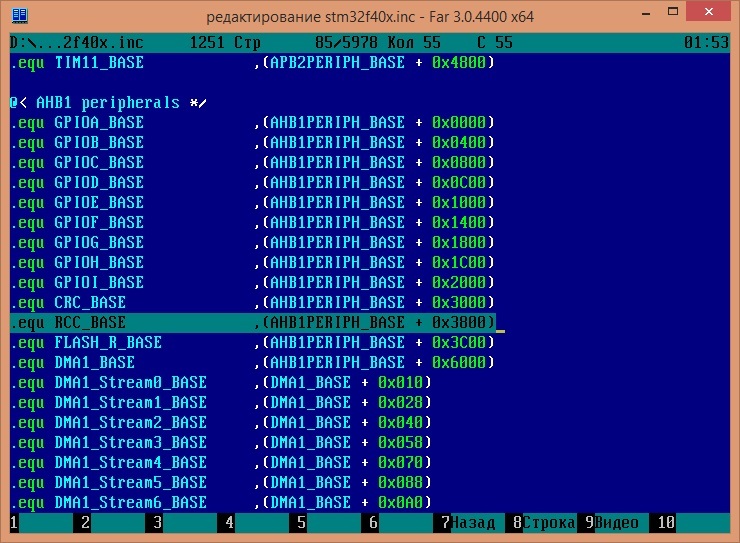This screenshot has width=740, height=543.
Task: Place cursor on DMA1_Stream6_BASE
Action: [131, 502]
